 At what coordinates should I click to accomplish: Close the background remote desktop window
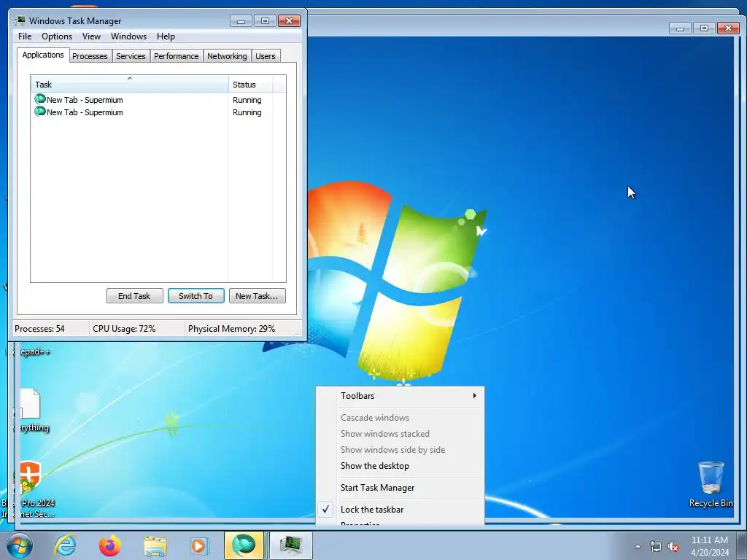tap(728, 28)
